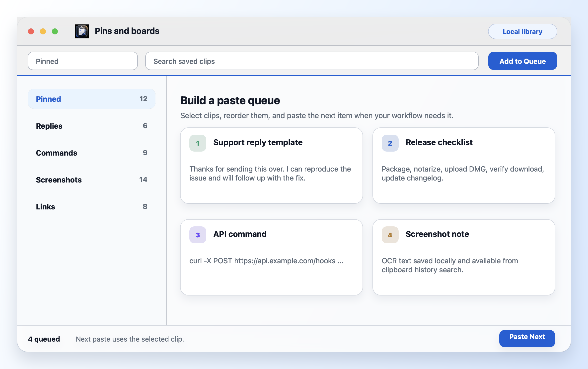Open the Screenshots board
The height and width of the screenshot is (369, 588).
click(92, 180)
